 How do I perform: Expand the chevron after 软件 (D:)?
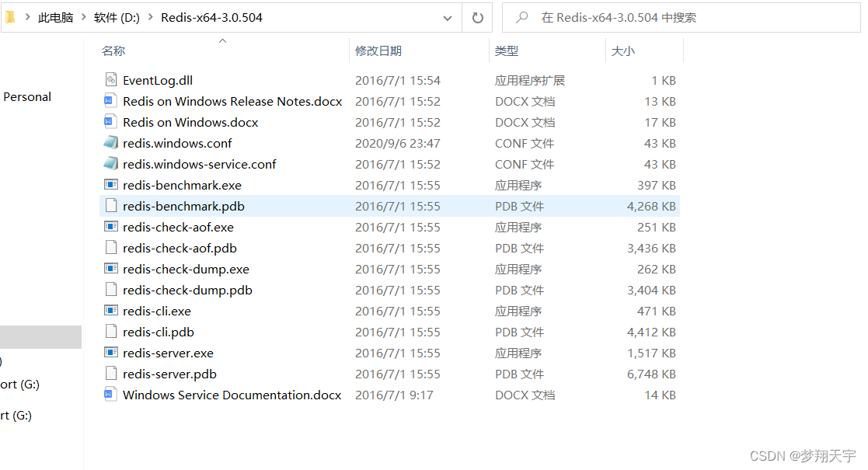pos(150,17)
